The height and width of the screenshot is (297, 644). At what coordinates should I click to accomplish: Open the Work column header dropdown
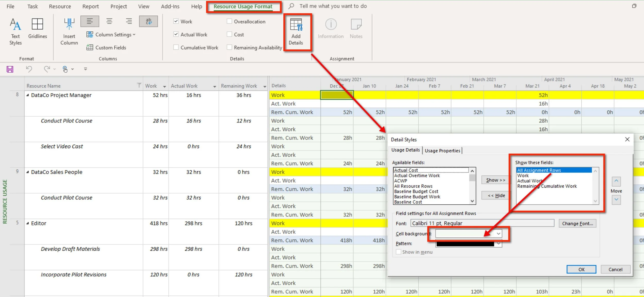click(165, 86)
